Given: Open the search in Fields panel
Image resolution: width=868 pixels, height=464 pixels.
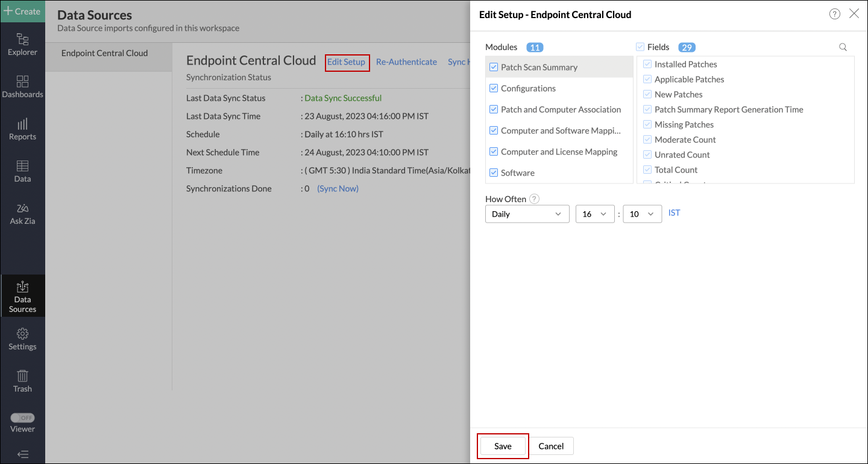Looking at the screenshot, I should coord(842,46).
